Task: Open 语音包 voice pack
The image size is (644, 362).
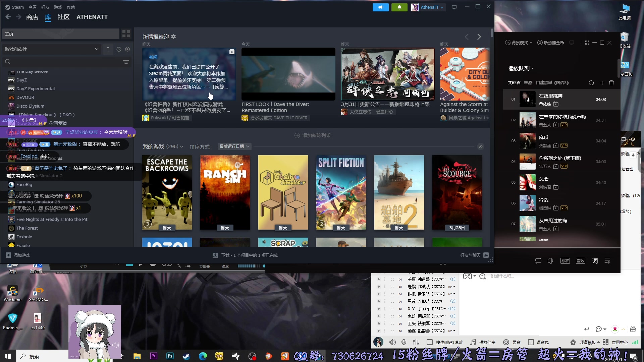Action: tap(539, 342)
